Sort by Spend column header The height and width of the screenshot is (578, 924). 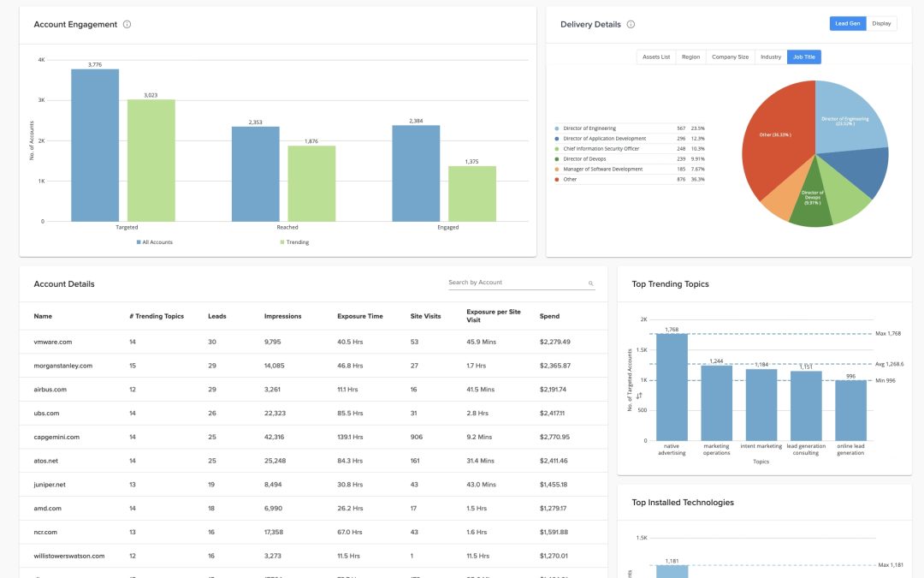[x=549, y=316]
